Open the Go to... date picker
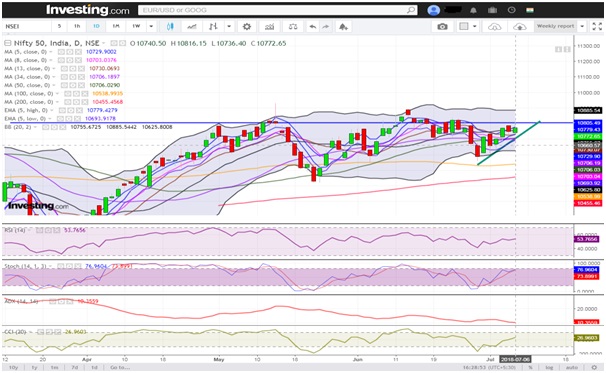The width and height of the screenshot is (606, 373). (x=120, y=367)
